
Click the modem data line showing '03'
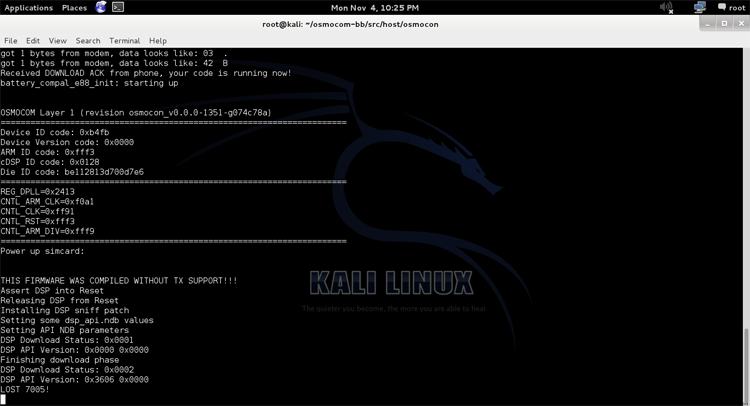pos(114,53)
